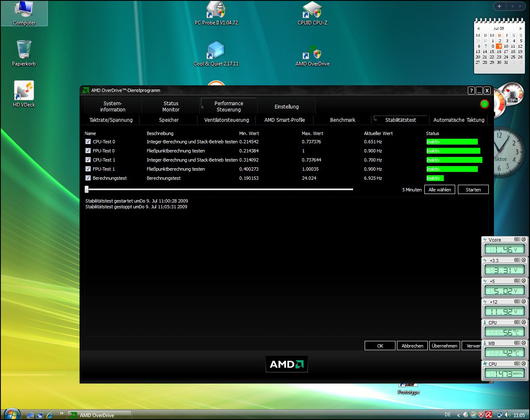Open the Computer desktop icon
The width and height of the screenshot is (530, 420).
pos(24,13)
